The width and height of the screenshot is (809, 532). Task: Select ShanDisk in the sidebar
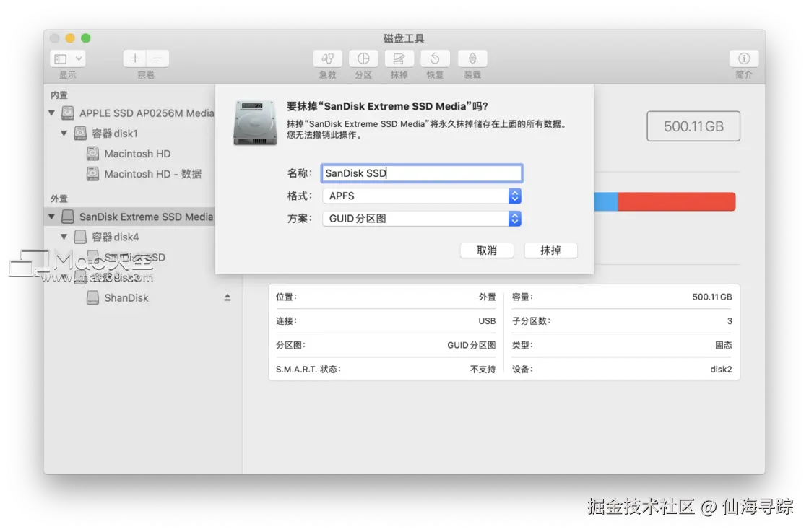126,297
